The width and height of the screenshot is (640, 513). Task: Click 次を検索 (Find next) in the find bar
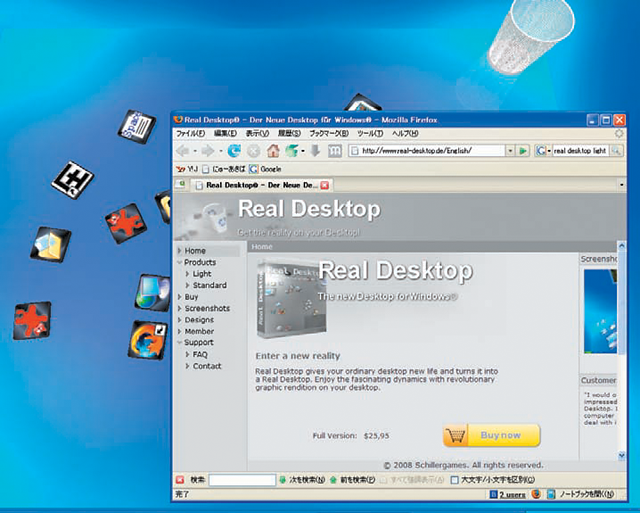pyautogui.click(x=302, y=480)
